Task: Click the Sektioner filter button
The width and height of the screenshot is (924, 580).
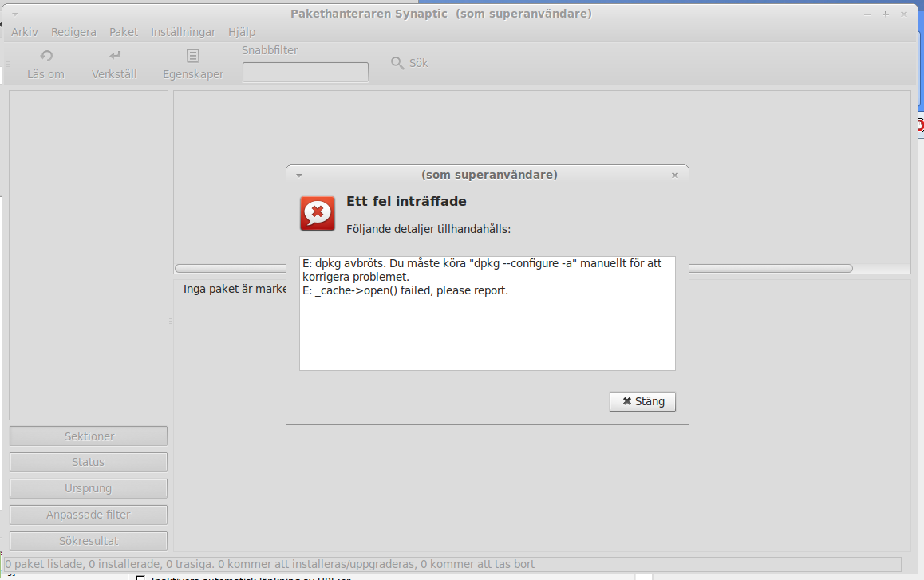Action: [x=89, y=436]
